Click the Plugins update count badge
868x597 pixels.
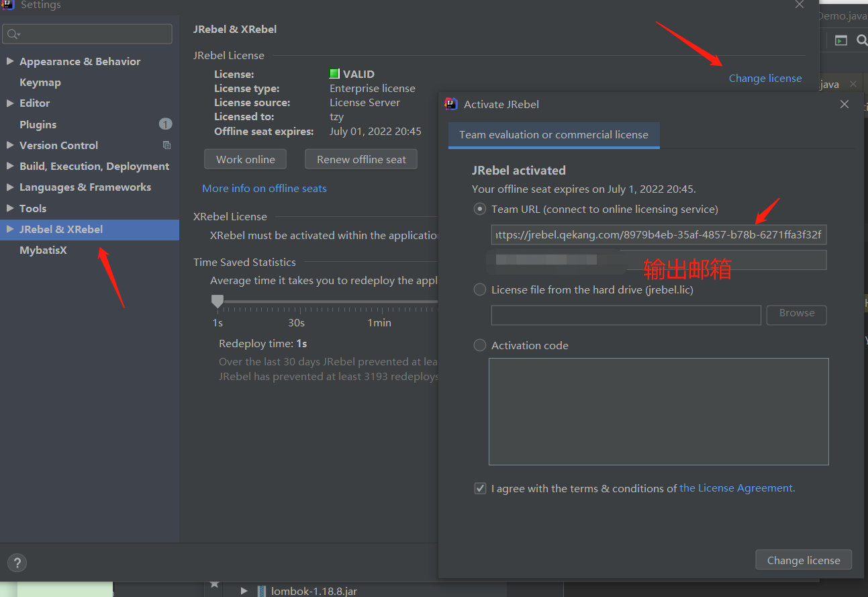165,124
